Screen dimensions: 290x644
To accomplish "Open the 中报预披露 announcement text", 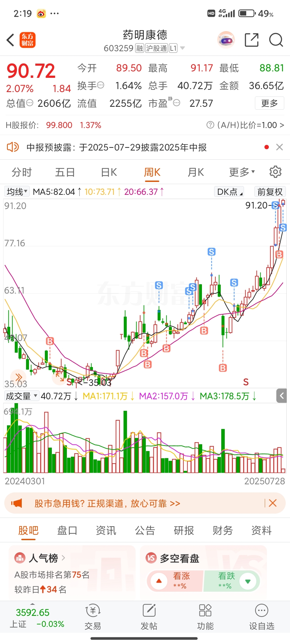I will point(117,147).
